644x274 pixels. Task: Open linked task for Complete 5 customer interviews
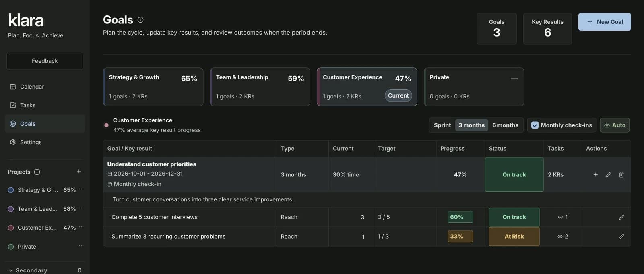[563, 217]
